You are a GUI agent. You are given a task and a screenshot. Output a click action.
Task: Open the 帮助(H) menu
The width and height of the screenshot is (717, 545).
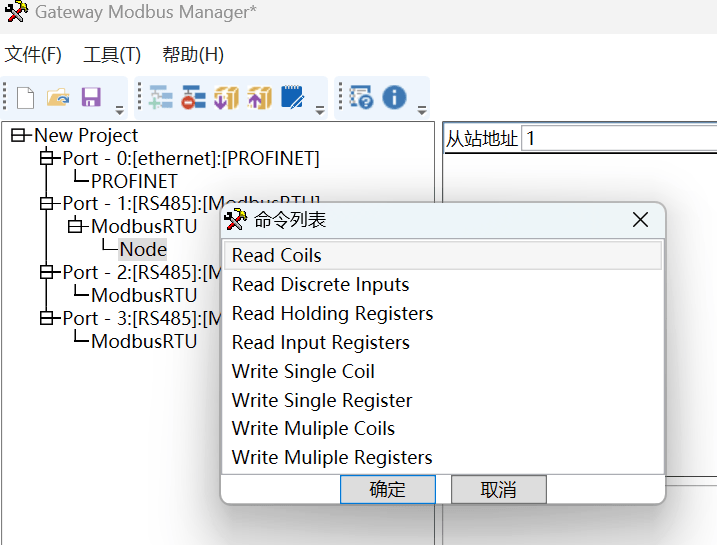(x=193, y=55)
